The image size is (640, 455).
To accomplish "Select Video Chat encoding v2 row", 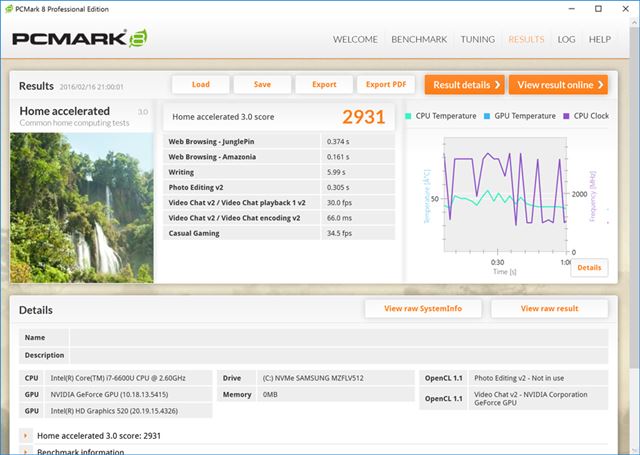I will [279, 218].
